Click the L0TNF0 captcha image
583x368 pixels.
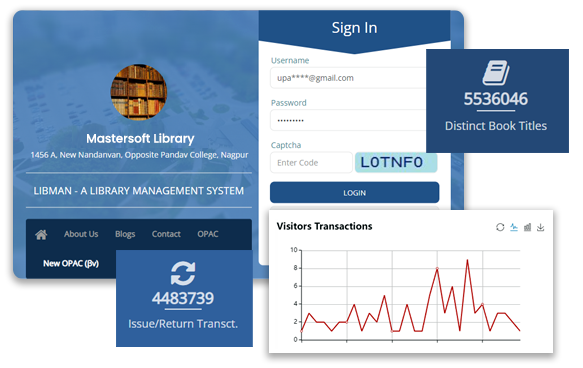tap(396, 162)
